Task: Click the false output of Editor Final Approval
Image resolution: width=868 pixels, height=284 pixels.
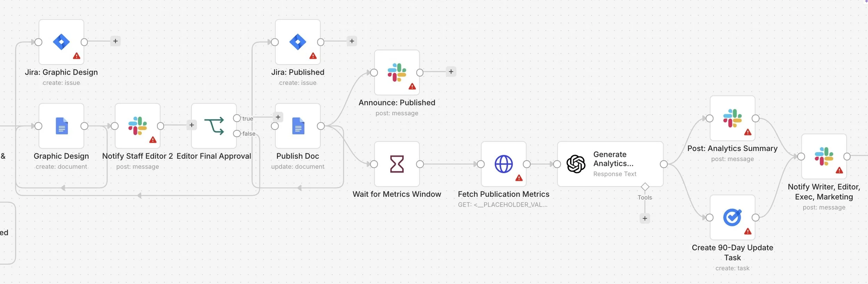Action: (x=237, y=133)
